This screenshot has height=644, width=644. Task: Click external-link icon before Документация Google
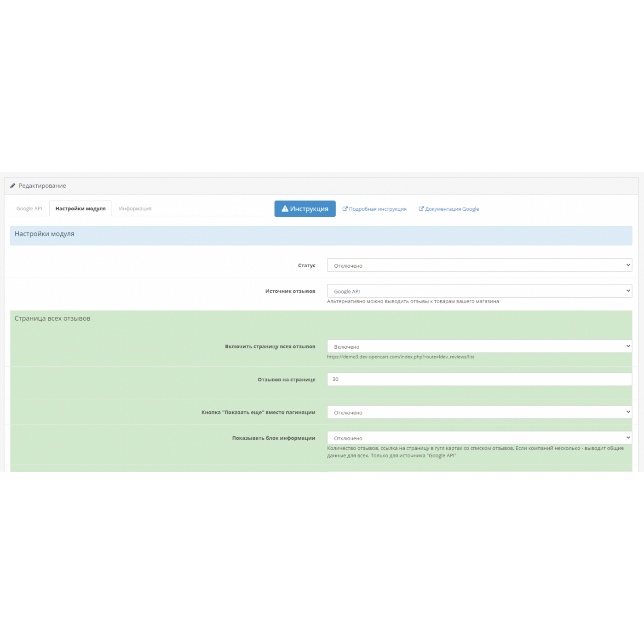(421, 209)
